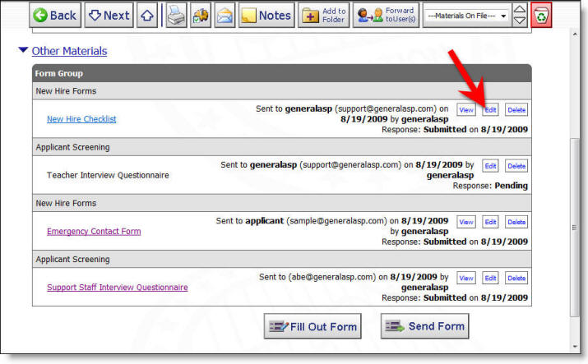Click the Fill Out Form button
This screenshot has height=364, width=588.
[x=313, y=326]
